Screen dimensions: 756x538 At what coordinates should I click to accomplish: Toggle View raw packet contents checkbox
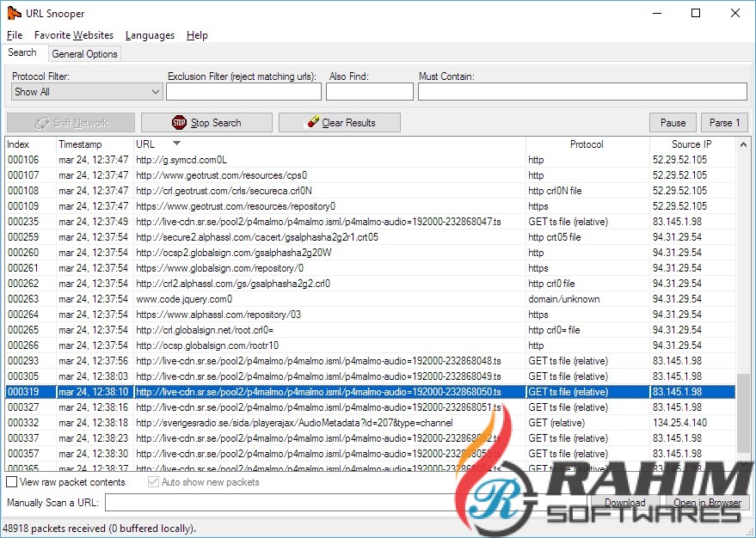11,481
